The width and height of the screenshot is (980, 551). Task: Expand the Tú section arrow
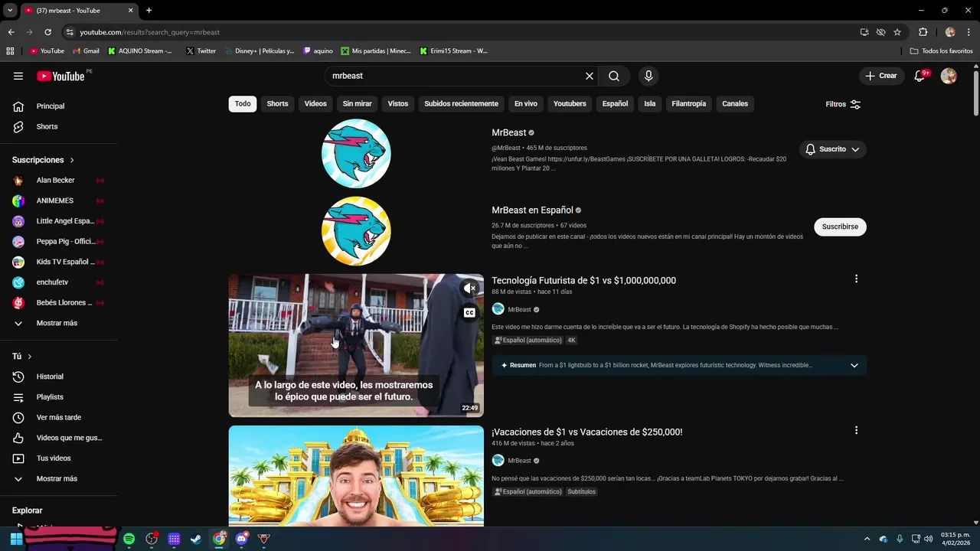30,357
